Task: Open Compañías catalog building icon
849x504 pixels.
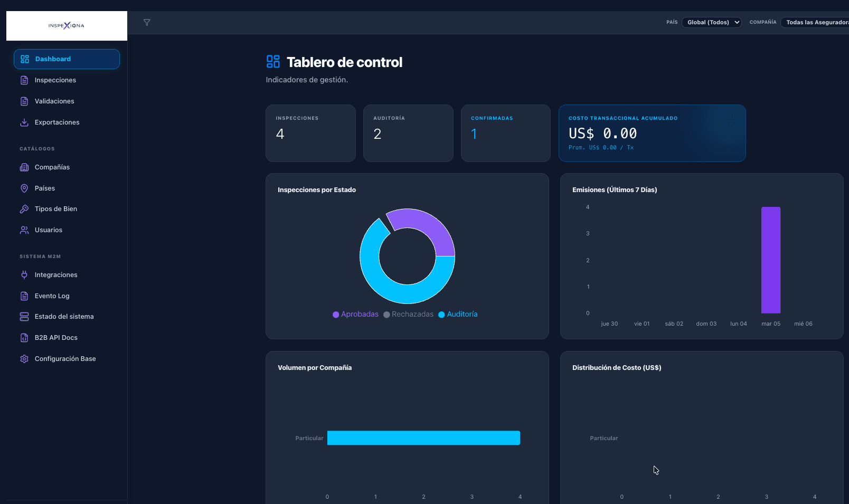Action: [x=24, y=167]
